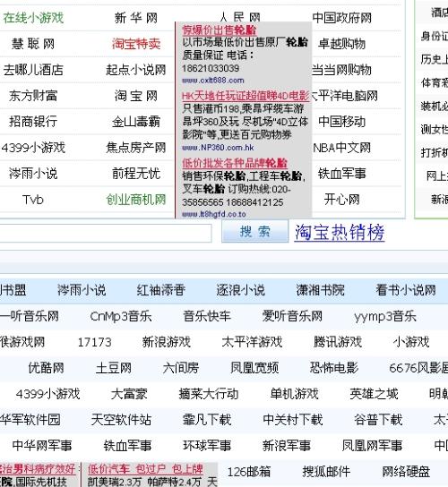The image size is (448, 487).
Task: Open 潇湘书院 link
Action: (320, 290)
